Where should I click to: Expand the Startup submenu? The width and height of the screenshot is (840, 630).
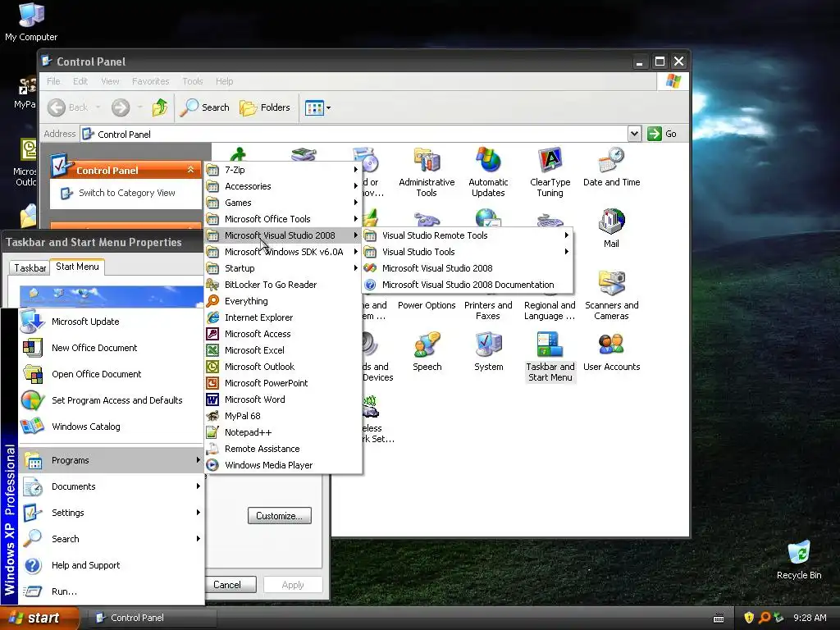click(283, 268)
